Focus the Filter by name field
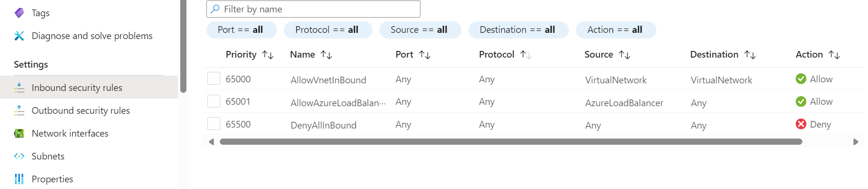 pos(313,9)
